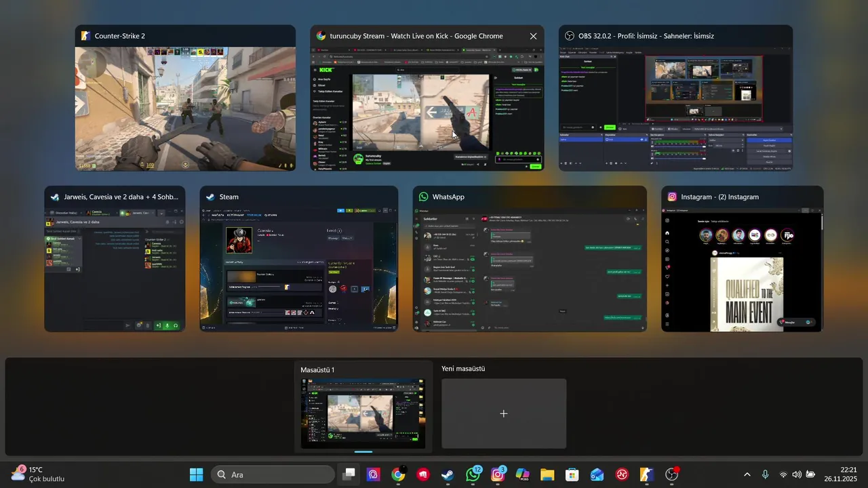Switch to the Steam window preview
The height and width of the screenshot is (488, 868).
click(299, 259)
